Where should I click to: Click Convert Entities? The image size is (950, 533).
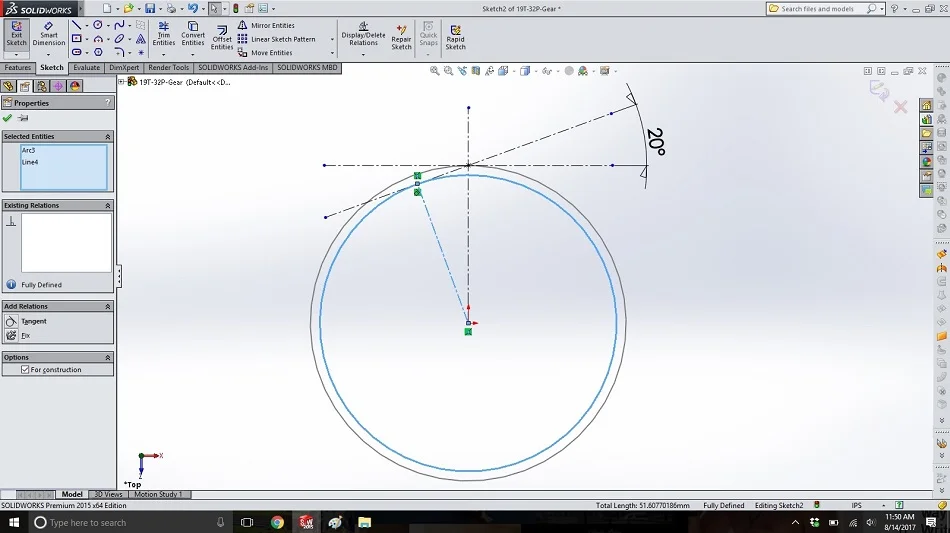click(193, 34)
